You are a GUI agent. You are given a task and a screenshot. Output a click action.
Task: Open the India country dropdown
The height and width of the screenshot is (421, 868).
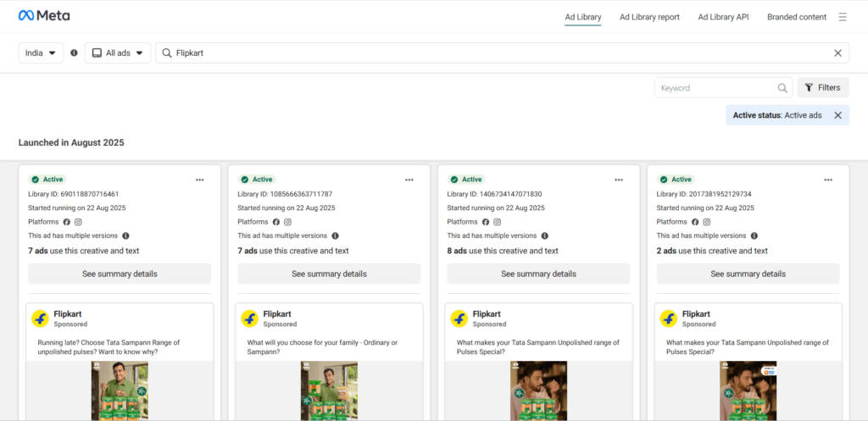pyautogui.click(x=41, y=53)
